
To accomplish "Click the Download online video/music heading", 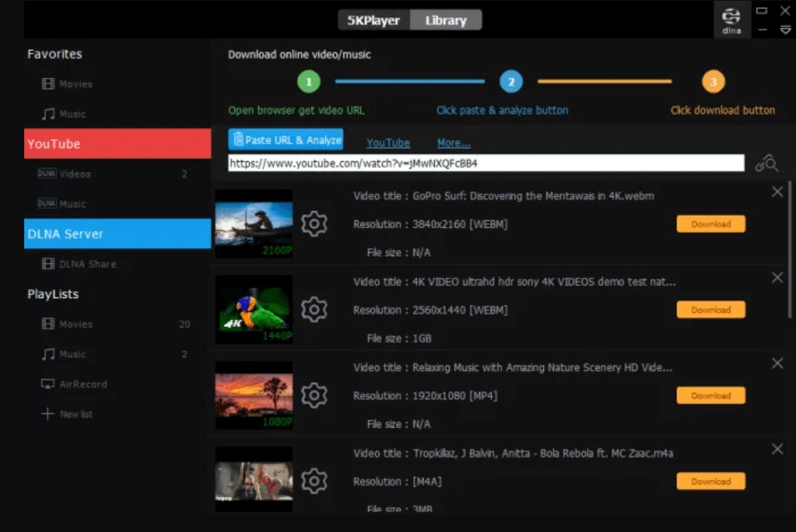I will point(300,54).
